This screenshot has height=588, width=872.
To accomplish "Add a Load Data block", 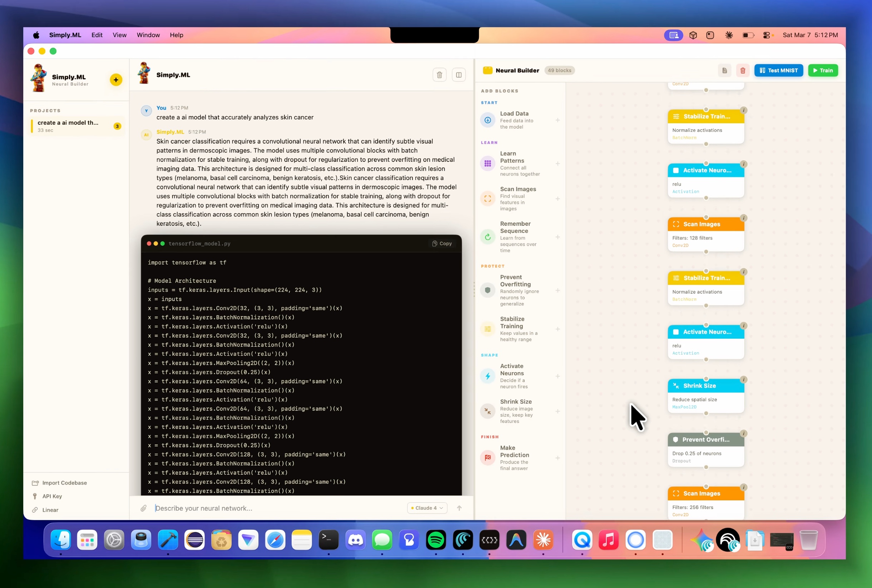I will (x=521, y=120).
